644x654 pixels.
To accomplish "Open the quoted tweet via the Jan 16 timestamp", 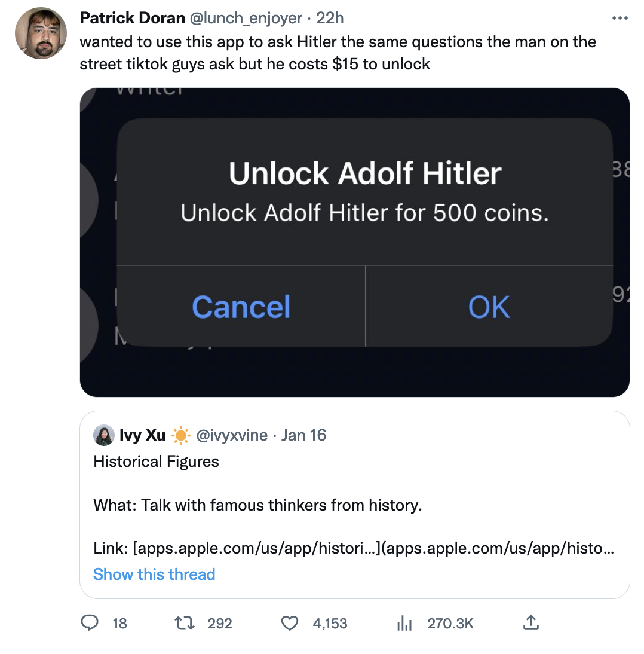I will [303, 435].
